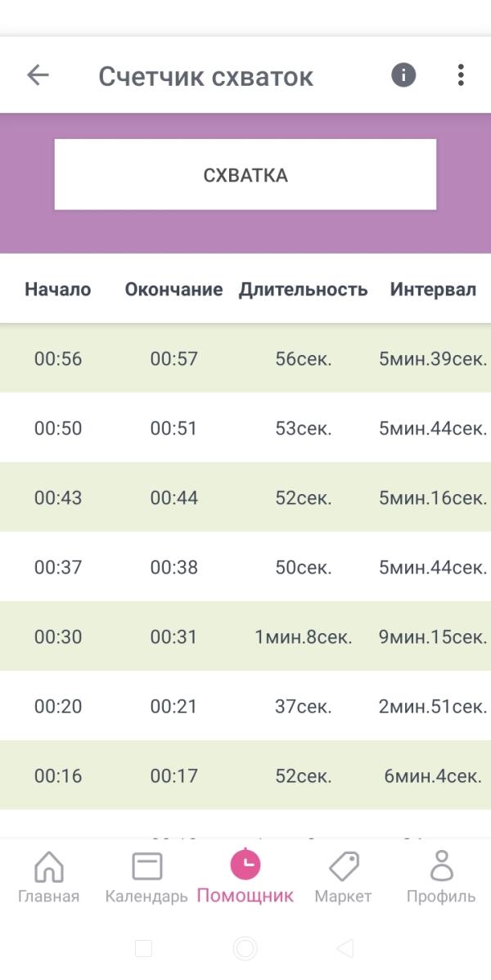Open the Профиль person icon
The image size is (491, 980).
[442, 866]
